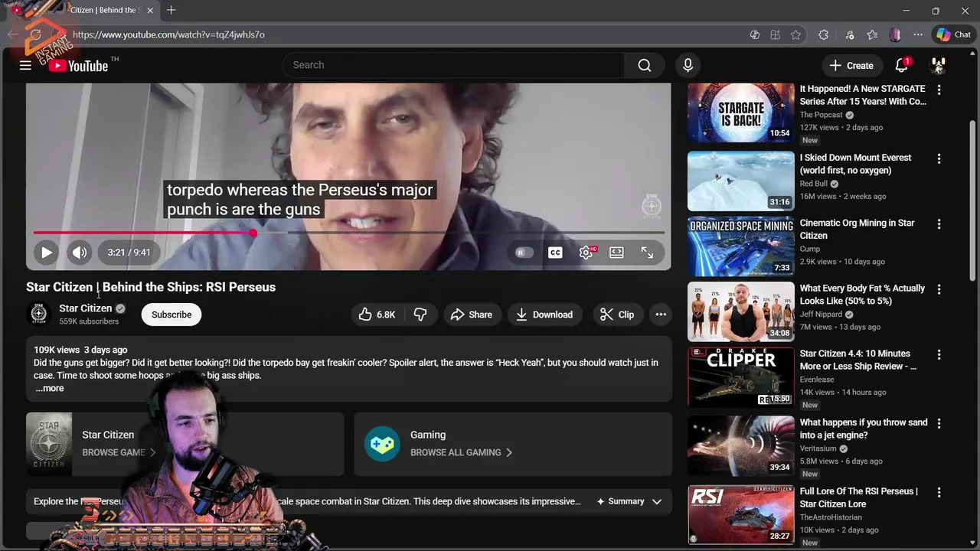980x551 pixels.
Task: Open TheAstroHistorian channel name
Action: click(x=831, y=517)
